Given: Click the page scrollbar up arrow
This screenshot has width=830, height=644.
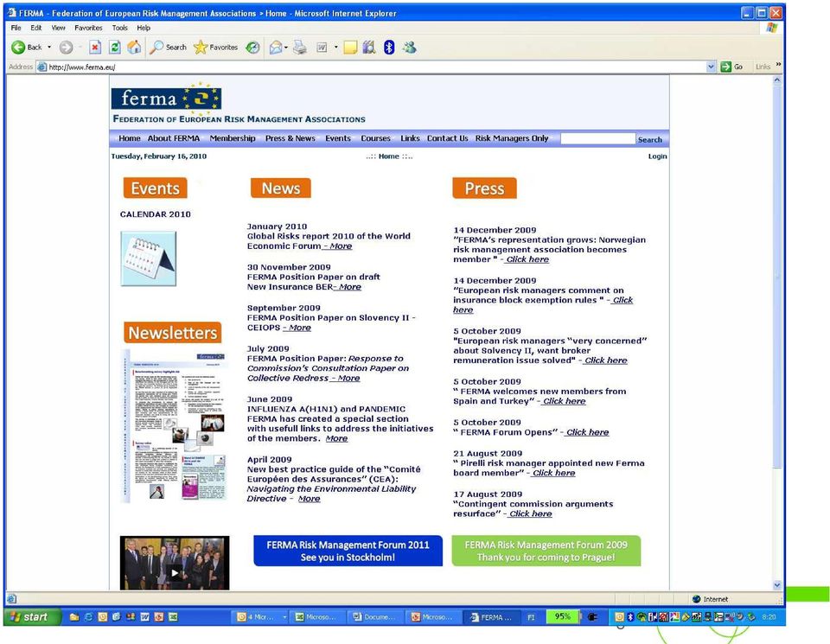Looking at the screenshot, I should [x=777, y=80].
